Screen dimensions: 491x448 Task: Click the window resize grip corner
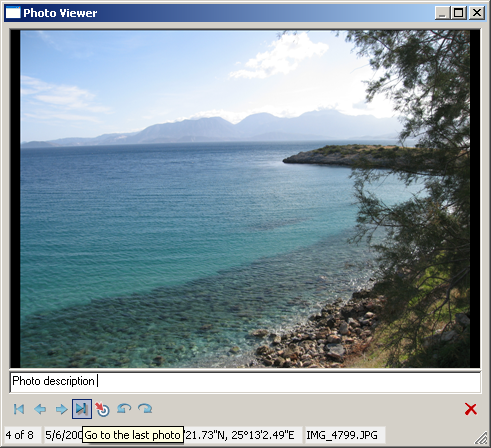(x=481, y=438)
